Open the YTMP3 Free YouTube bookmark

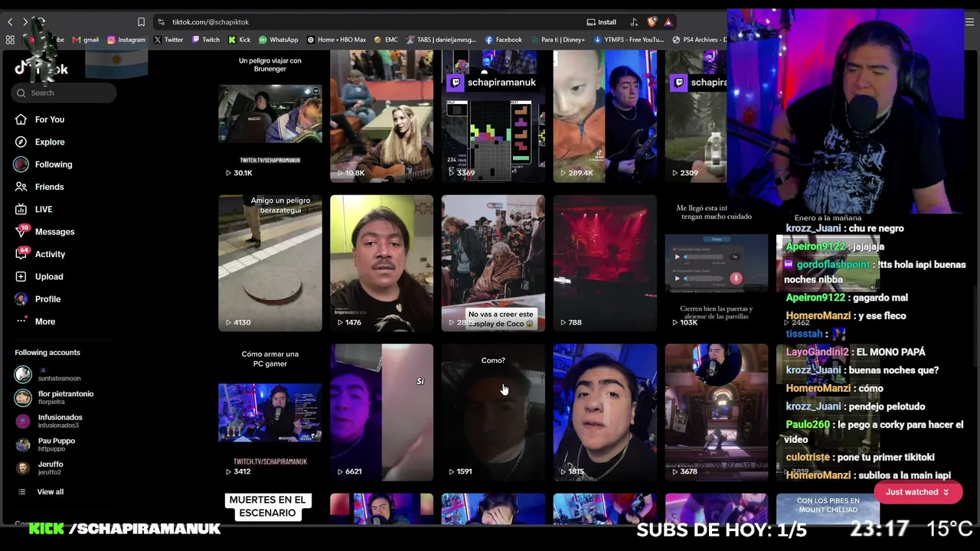click(x=629, y=40)
